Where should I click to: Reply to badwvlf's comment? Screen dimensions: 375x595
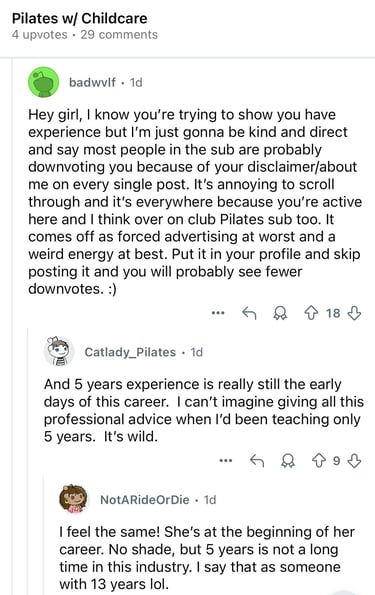click(249, 313)
